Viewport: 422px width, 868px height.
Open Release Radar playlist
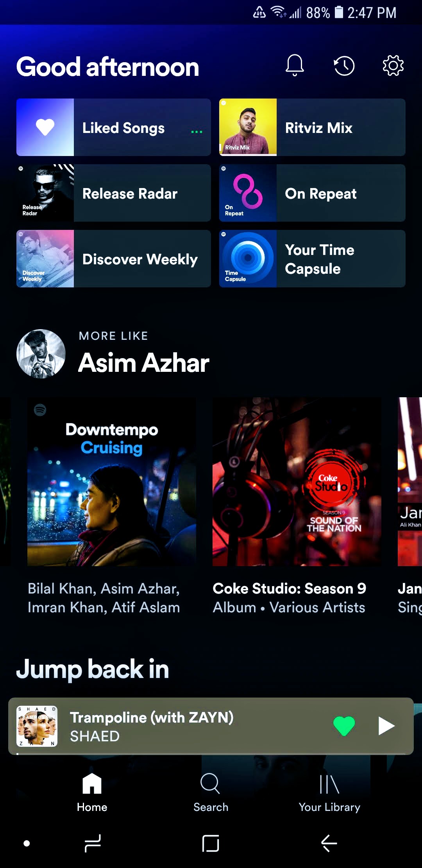click(114, 193)
